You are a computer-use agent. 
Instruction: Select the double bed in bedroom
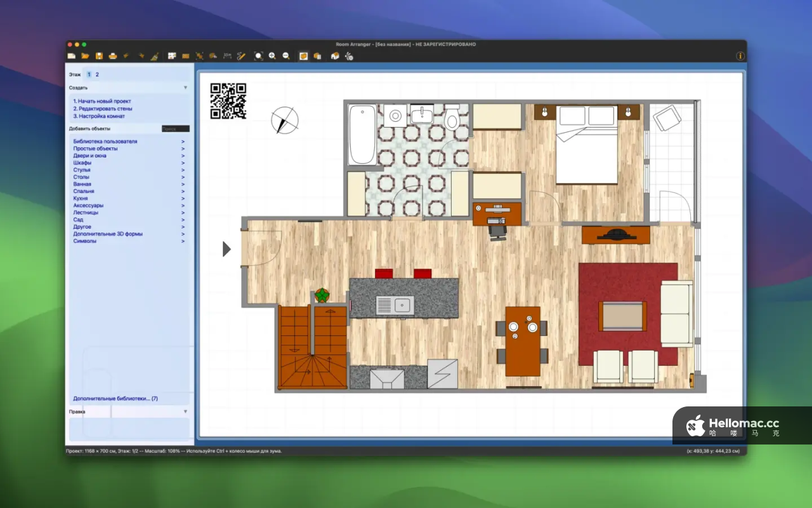587,145
